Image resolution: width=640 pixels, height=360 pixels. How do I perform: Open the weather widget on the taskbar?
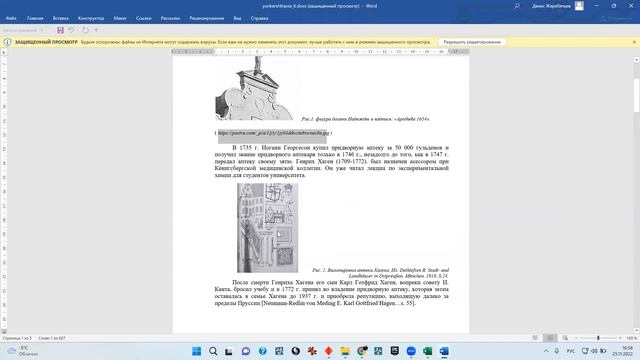(22, 351)
